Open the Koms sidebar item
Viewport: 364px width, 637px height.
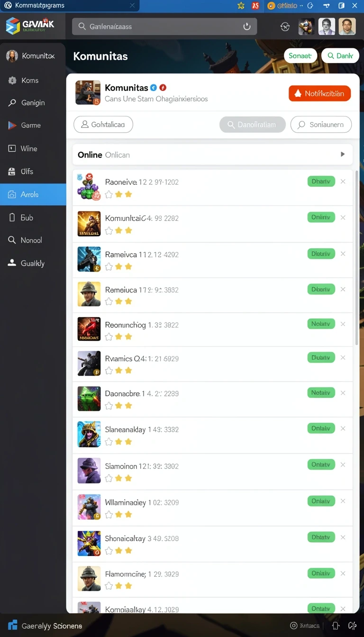coord(33,81)
